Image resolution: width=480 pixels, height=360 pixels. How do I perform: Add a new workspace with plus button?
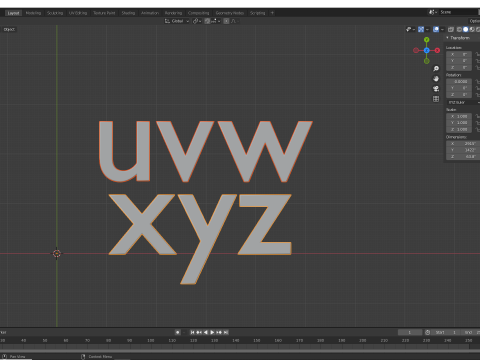click(272, 13)
